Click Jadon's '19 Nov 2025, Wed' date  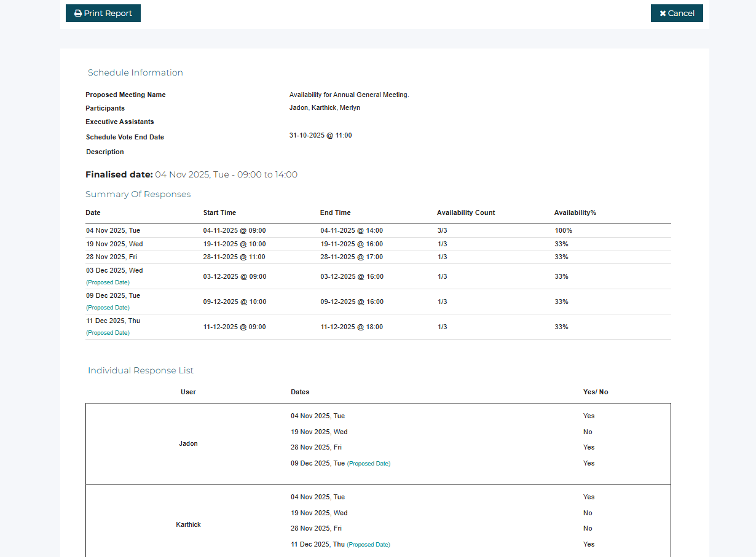(x=319, y=432)
